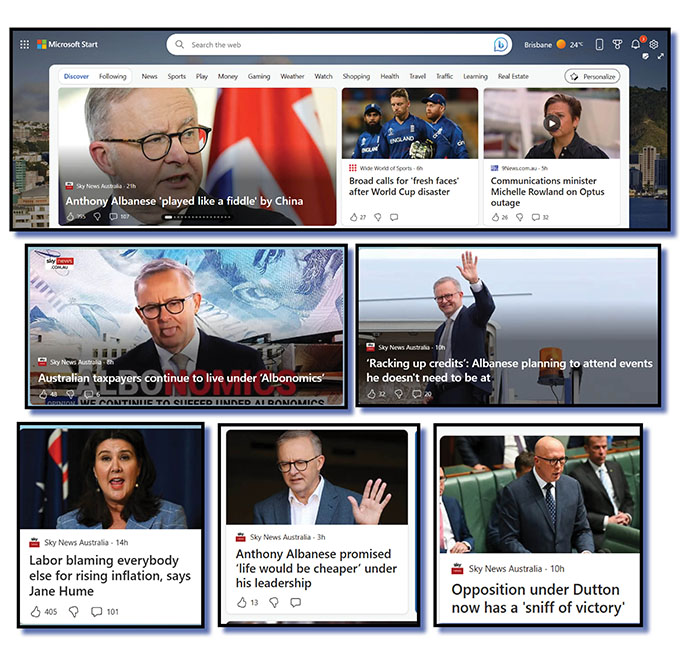Dislike the 'life would be cheaper' story
Image resolution: width=680 pixels, height=650 pixels.
(x=274, y=602)
